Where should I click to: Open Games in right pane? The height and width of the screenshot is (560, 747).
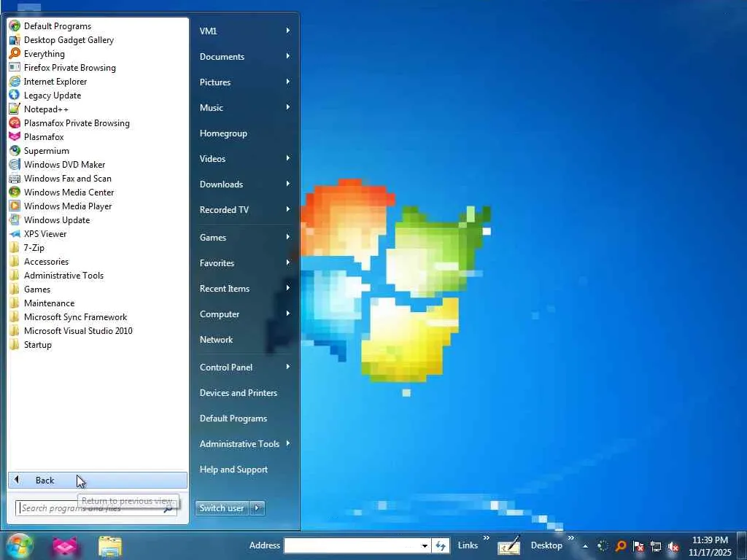click(244, 237)
